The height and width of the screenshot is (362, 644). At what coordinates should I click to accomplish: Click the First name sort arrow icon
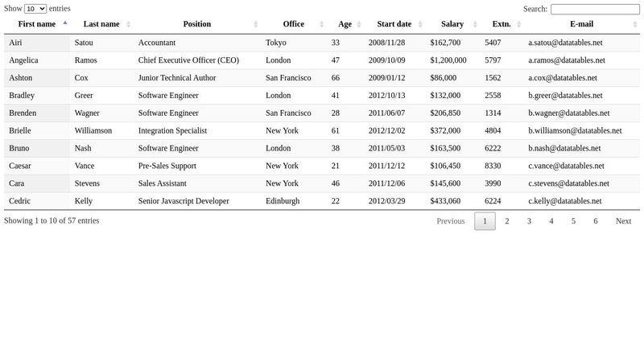click(x=65, y=23)
